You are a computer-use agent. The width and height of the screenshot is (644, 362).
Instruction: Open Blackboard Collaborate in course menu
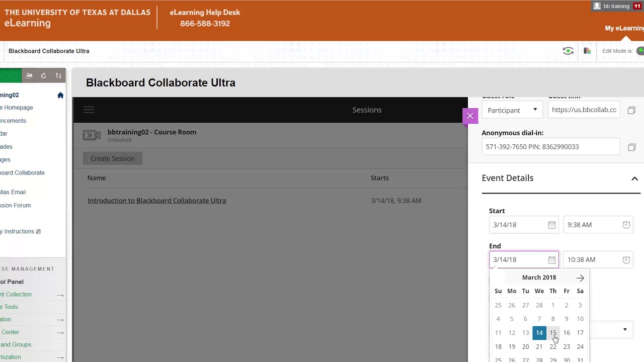pos(22,173)
